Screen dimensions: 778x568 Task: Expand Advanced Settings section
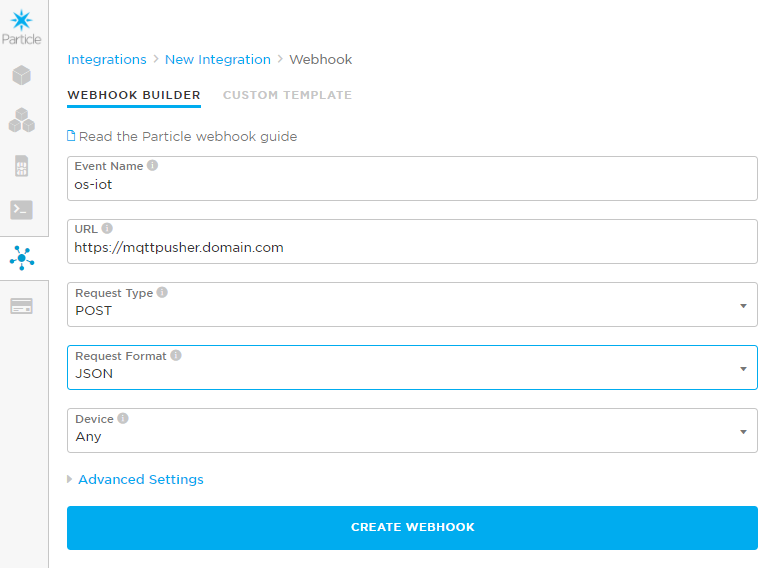[140, 480]
